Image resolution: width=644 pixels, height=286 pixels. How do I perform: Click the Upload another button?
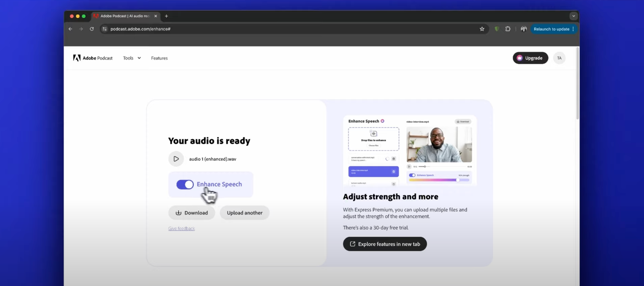244,213
